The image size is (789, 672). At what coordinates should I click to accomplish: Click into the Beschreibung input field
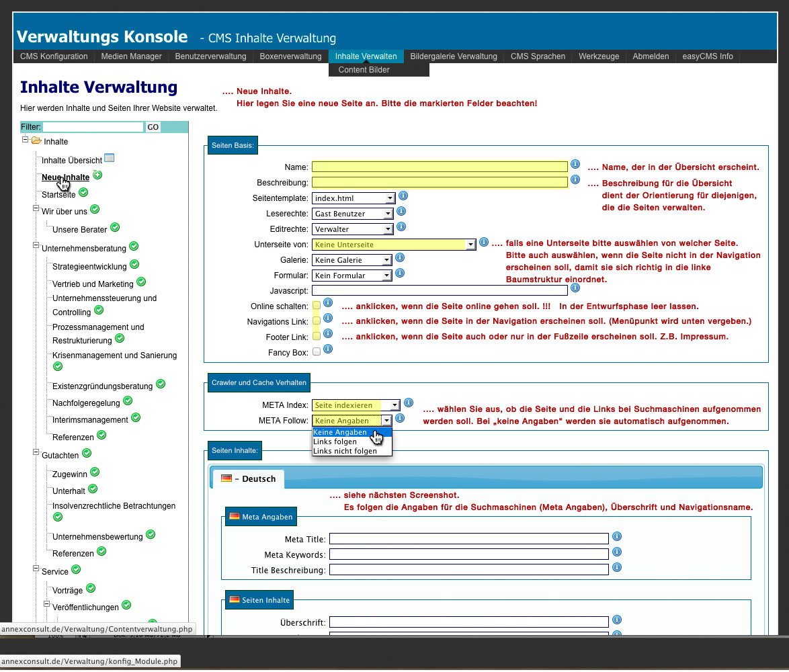point(440,182)
